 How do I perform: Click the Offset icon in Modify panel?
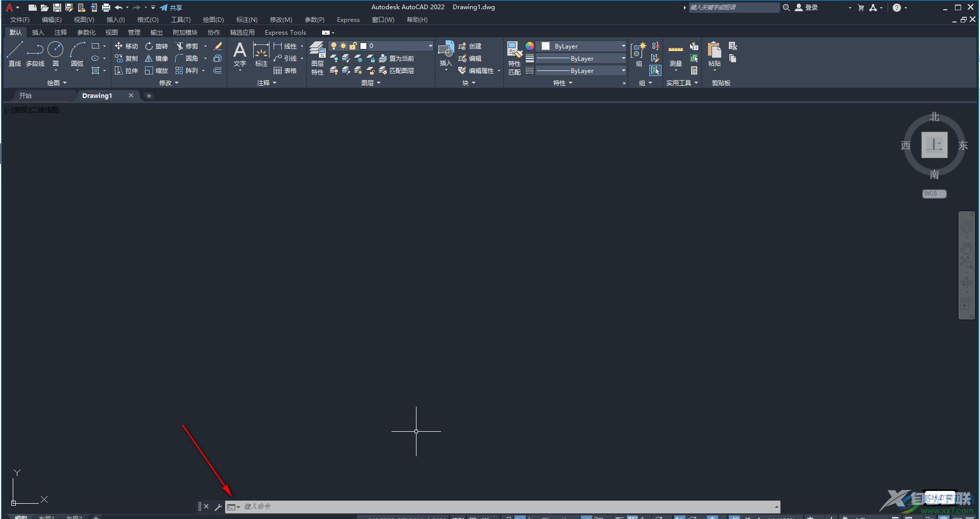click(x=217, y=70)
